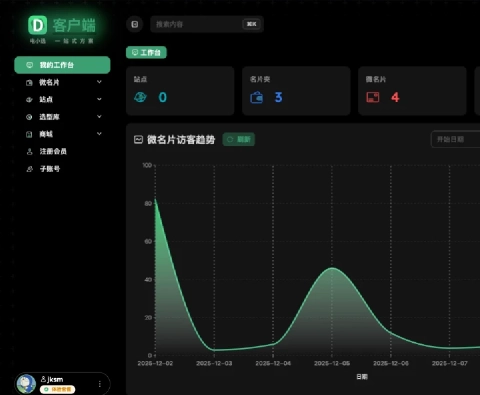Viewport: 480px width, 395px height.
Task: Click the number 4 in 微名片 card
Action: coord(395,97)
